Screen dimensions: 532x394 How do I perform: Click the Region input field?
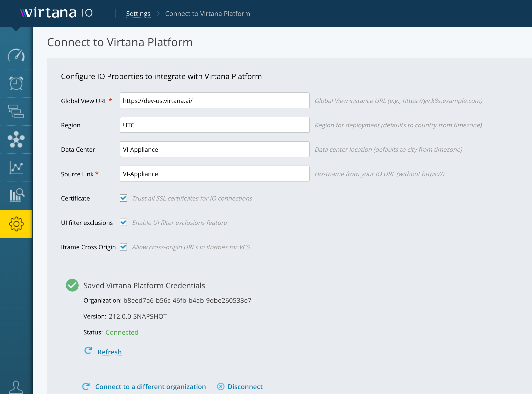(214, 125)
